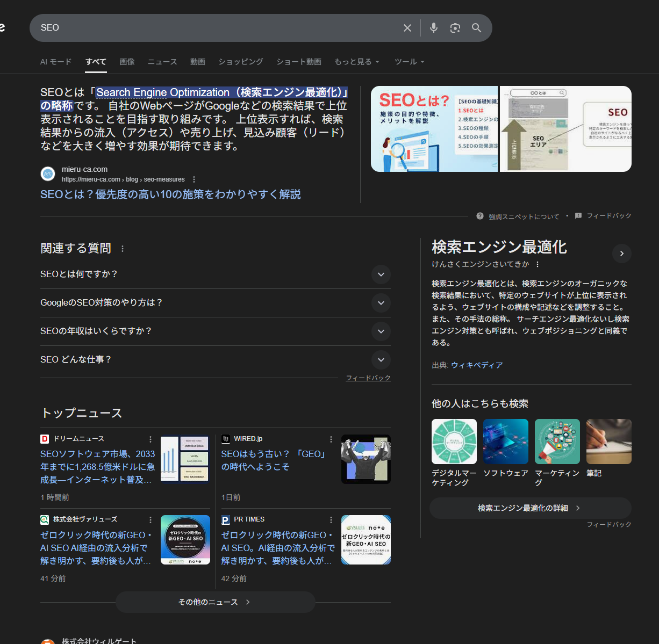Viewport: 659px width, 644px height.
Task: Open image search with the Lens camera icon
Action: pyautogui.click(x=455, y=28)
